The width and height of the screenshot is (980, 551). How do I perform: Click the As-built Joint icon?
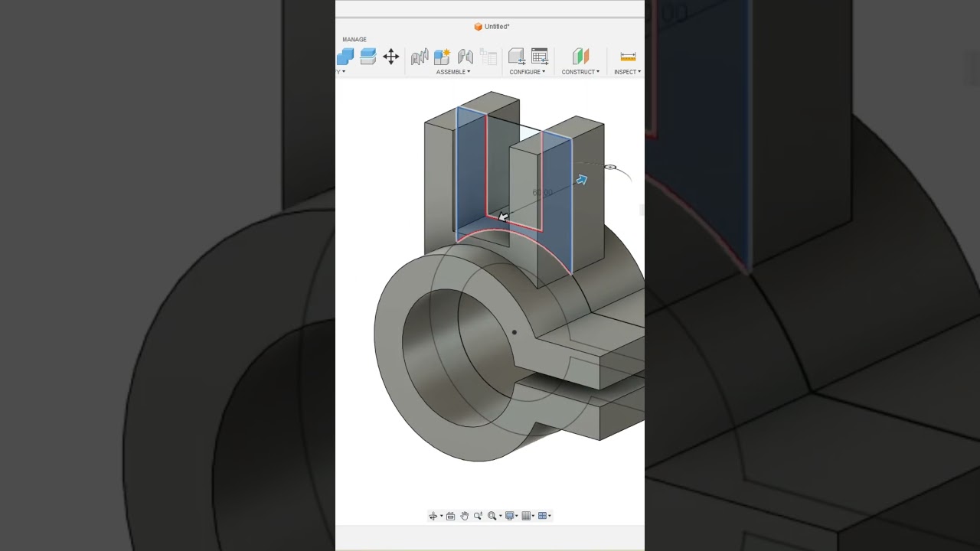(465, 57)
